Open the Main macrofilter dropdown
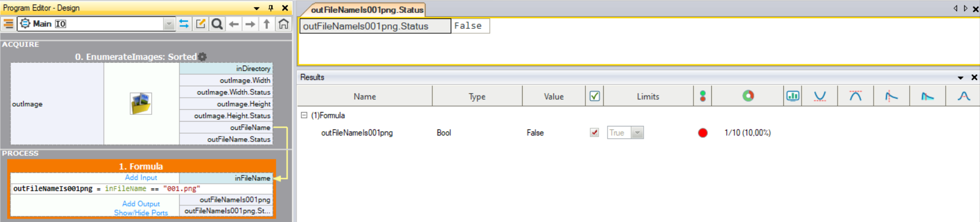 (169, 24)
